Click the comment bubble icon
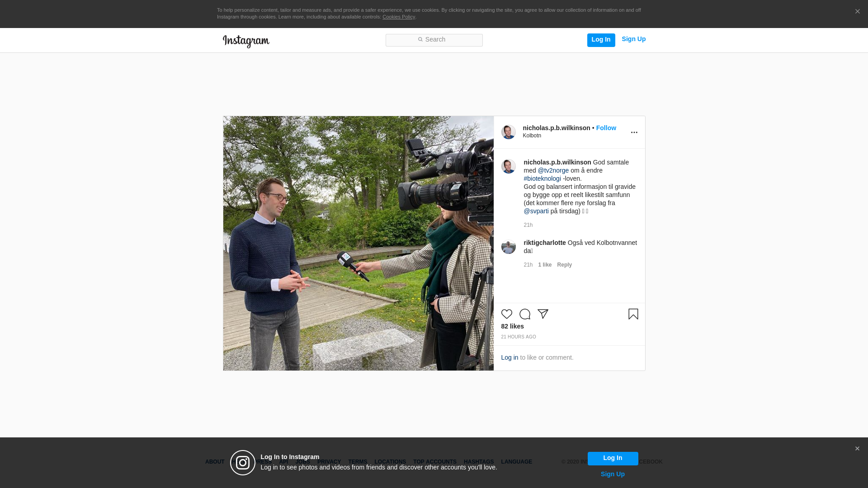This screenshot has width=868, height=488. point(524,314)
